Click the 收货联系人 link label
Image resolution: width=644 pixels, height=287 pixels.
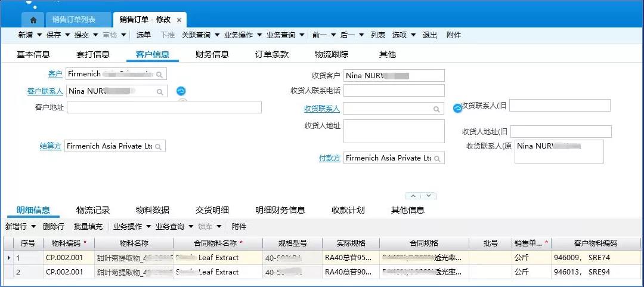[x=322, y=109]
